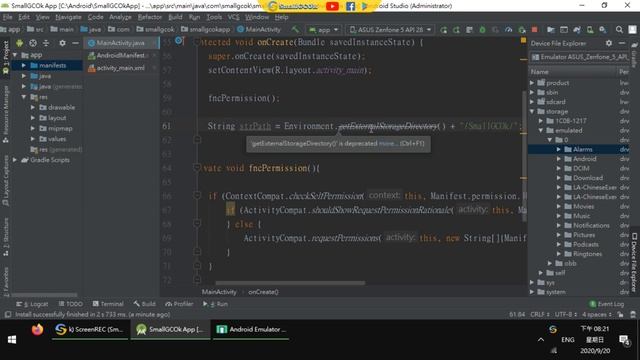Click Scroll from Source target icon
This screenshot has width=640, height=360.
pyautogui.click(x=33, y=43)
